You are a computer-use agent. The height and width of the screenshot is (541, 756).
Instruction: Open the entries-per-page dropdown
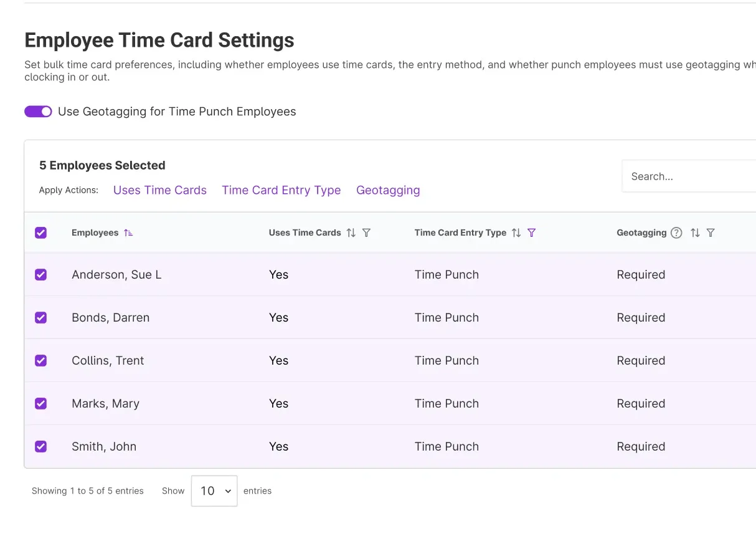[214, 491]
